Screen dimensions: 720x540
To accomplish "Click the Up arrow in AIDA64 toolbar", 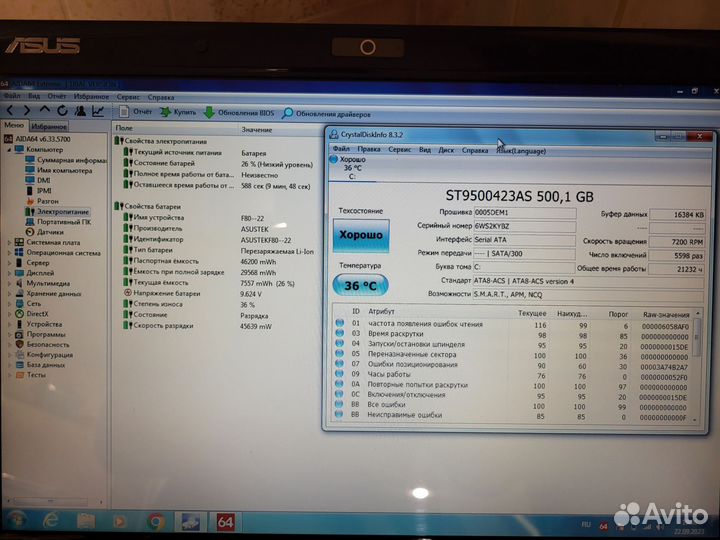I will point(45,111).
